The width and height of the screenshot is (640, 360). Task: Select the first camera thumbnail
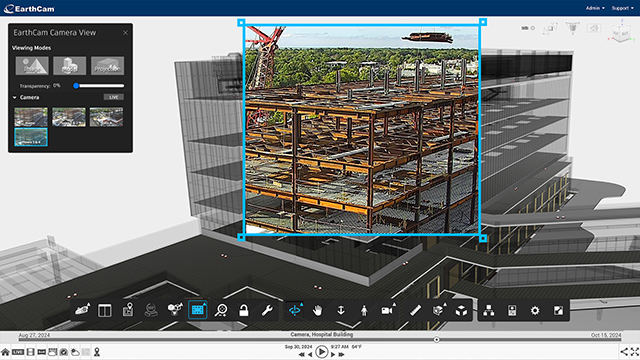pyautogui.click(x=31, y=117)
